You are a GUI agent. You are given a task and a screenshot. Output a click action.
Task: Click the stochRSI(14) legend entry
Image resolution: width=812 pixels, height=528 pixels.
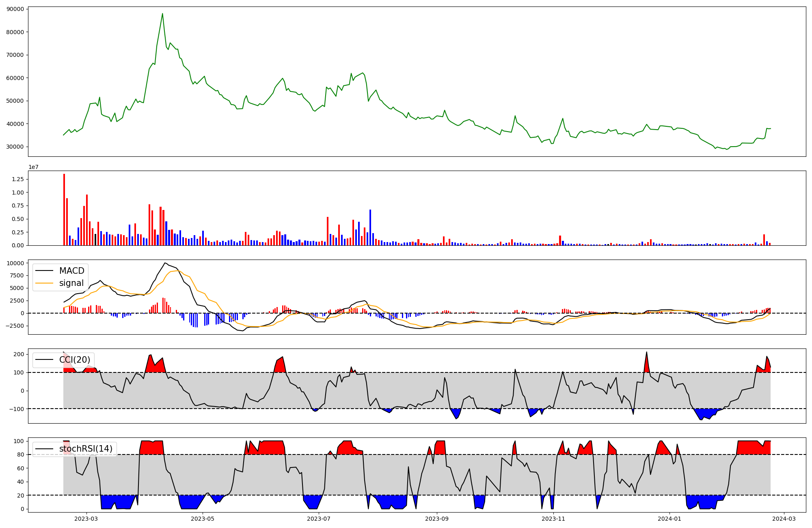pyautogui.click(x=86, y=449)
